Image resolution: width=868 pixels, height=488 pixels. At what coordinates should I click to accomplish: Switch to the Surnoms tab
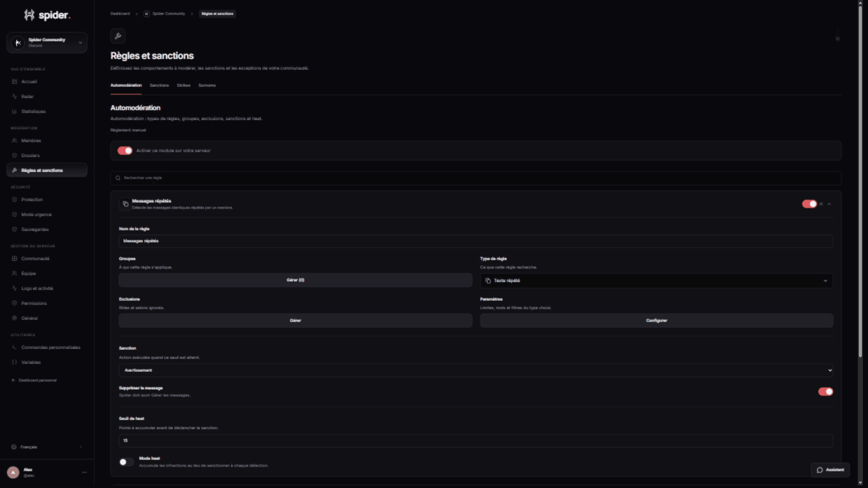pyautogui.click(x=207, y=85)
